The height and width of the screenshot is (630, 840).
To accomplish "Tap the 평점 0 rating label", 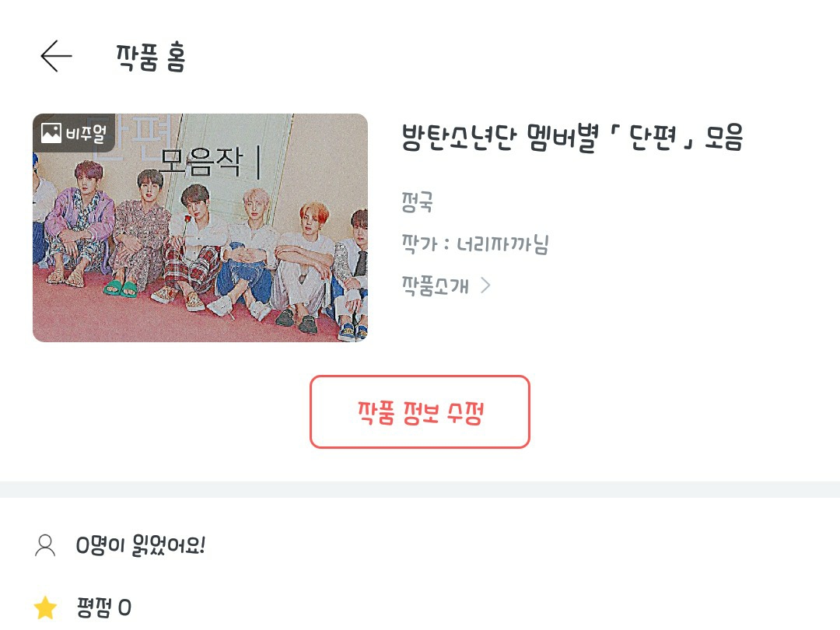I will pyautogui.click(x=104, y=607).
